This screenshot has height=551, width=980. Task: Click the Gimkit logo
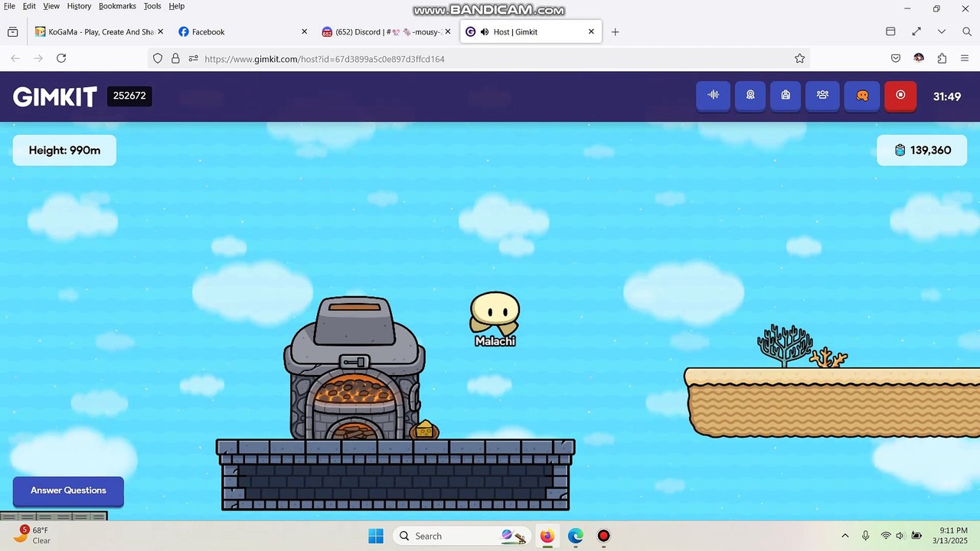(x=55, y=96)
